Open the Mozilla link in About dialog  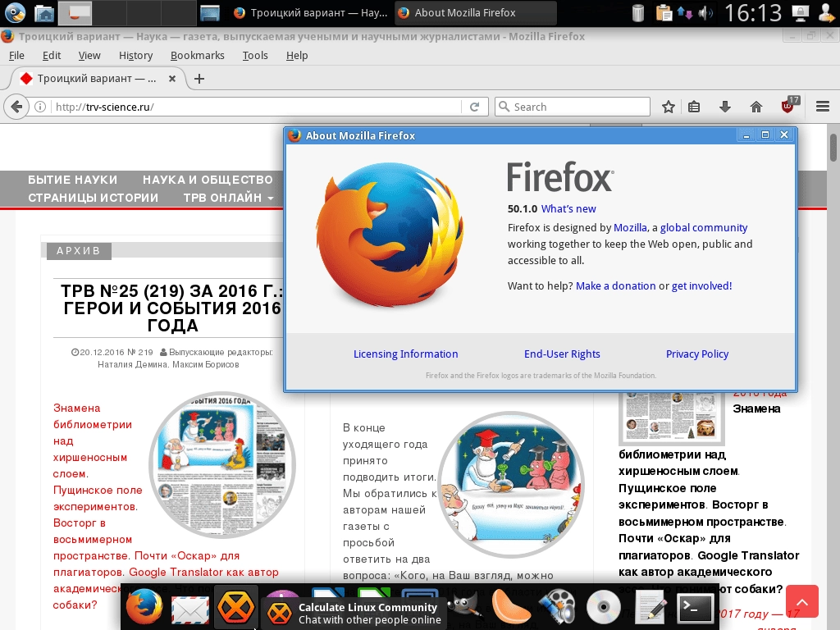click(630, 228)
